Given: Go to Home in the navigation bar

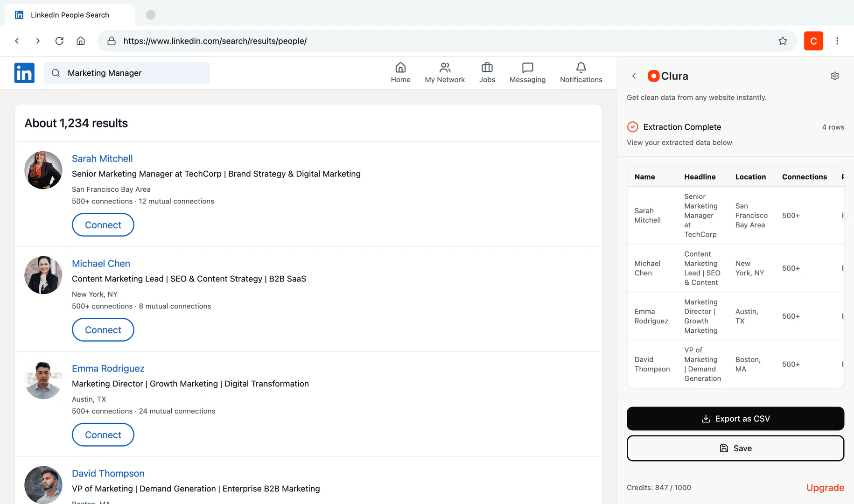Looking at the screenshot, I should coord(400,72).
